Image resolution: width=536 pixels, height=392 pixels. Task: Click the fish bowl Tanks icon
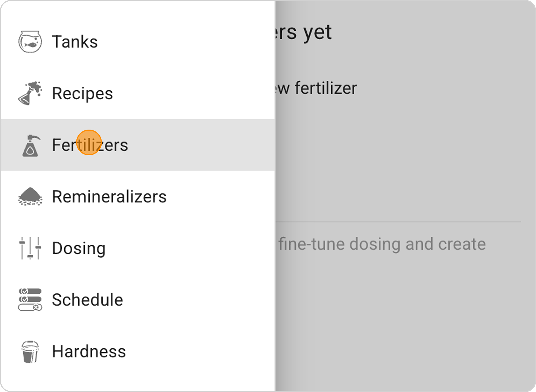coord(30,42)
